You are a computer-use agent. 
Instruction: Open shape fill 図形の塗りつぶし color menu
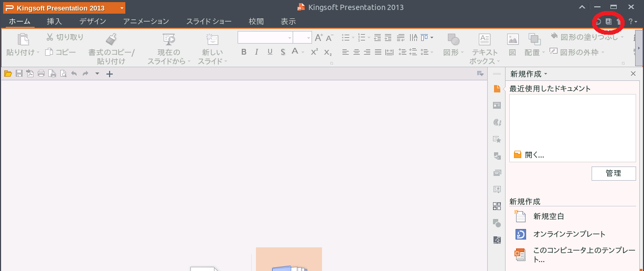pyautogui.click(x=587, y=37)
